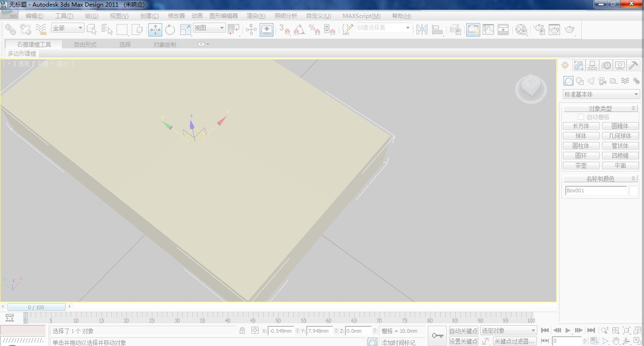644x346 pixels.
Task: Click the 球体 sphere button
Action: click(581, 136)
